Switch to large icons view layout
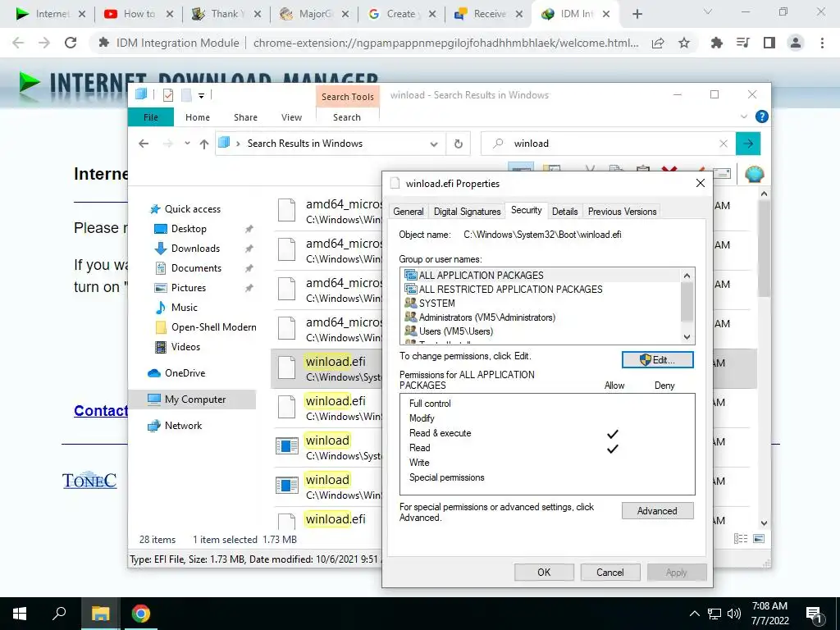The height and width of the screenshot is (630, 840). tap(759, 539)
